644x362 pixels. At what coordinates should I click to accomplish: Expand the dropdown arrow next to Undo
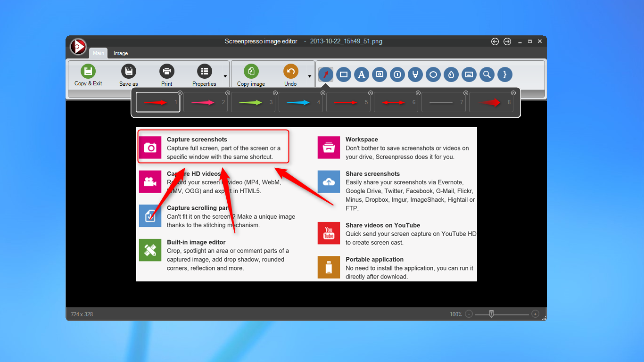tap(310, 76)
